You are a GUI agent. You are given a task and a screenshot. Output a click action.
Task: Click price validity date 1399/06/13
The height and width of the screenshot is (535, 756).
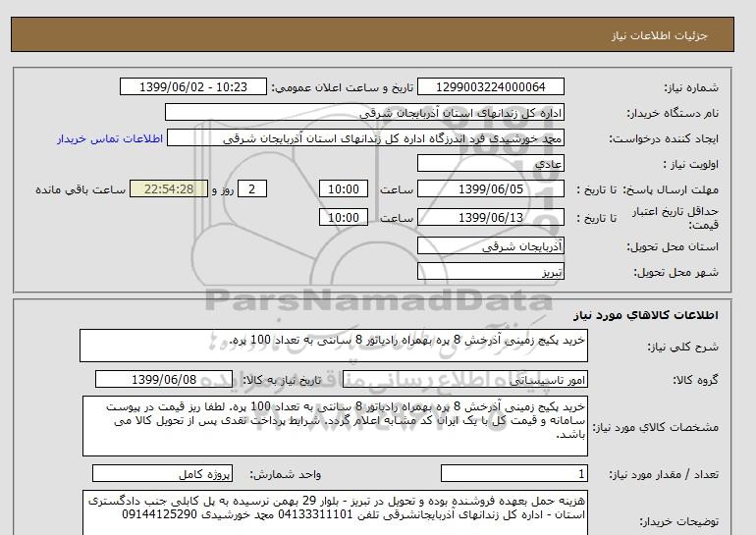pos(490,217)
